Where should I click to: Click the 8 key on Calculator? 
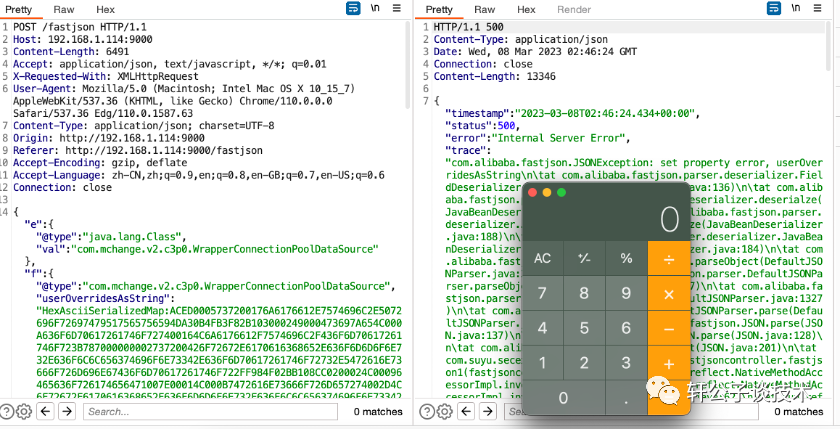click(584, 294)
